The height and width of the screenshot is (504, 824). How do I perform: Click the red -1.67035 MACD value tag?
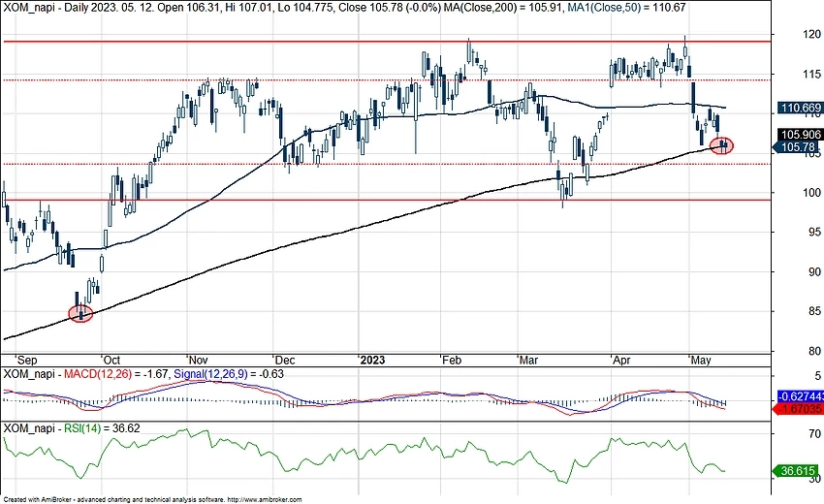[x=800, y=409]
